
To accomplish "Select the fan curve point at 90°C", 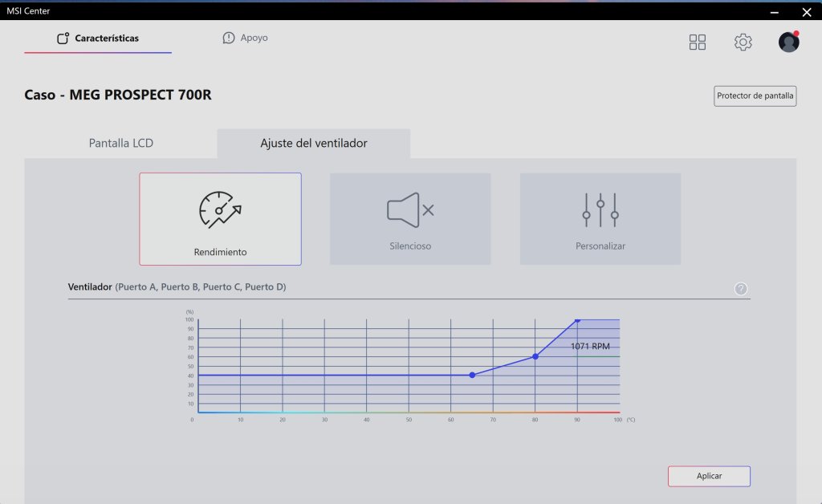I will tap(577, 319).
